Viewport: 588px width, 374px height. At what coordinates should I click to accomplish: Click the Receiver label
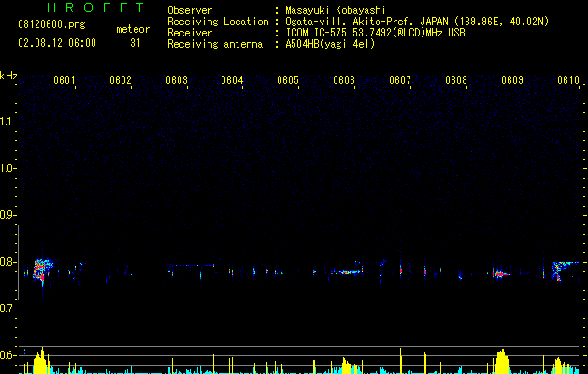pos(190,33)
